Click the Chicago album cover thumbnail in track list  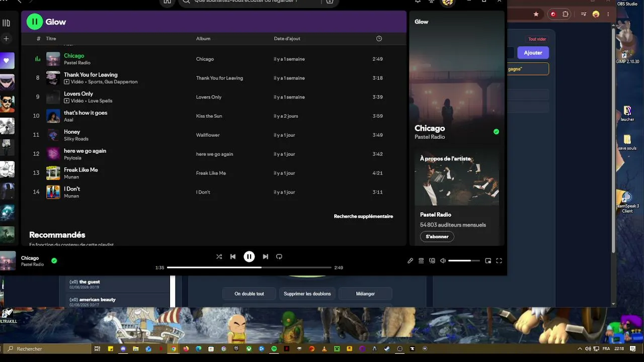tap(53, 59)
